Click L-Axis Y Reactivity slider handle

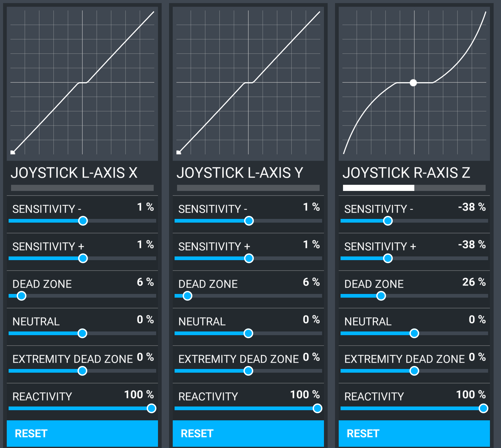coord(318,408)
